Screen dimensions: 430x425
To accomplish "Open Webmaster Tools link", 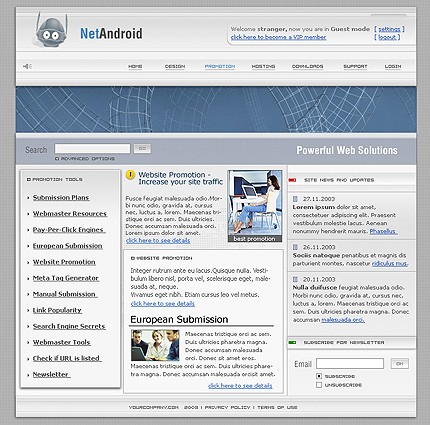I will tap(62, 342).
